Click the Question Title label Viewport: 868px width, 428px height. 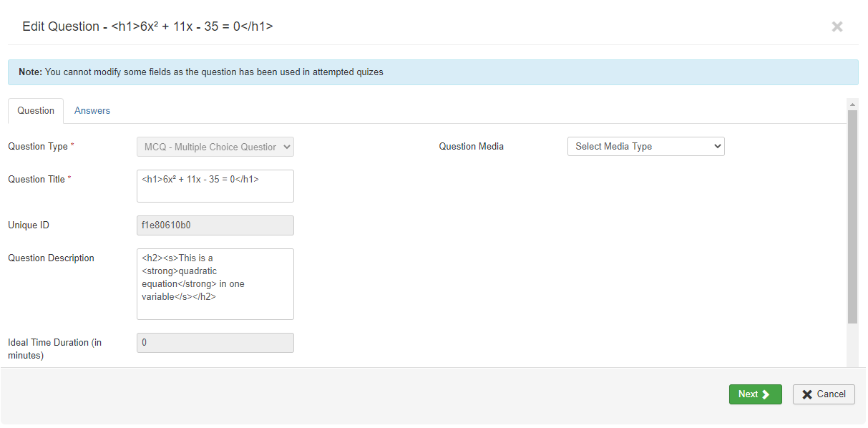[36, 180]
